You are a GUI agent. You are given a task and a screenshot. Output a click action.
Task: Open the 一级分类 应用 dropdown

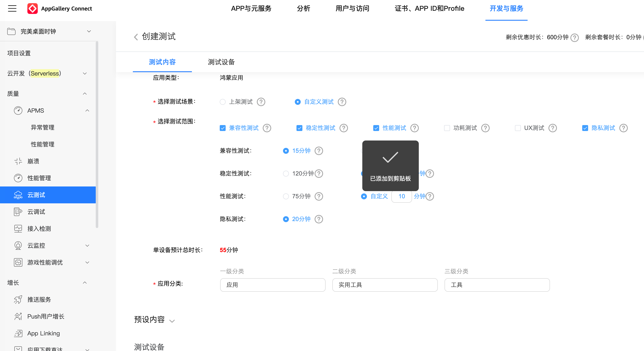(272, 285)
